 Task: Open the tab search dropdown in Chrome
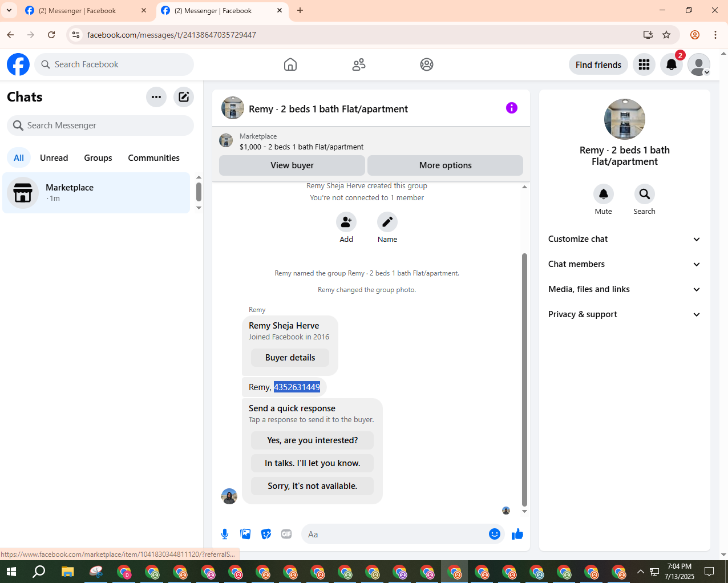(9, 10)
